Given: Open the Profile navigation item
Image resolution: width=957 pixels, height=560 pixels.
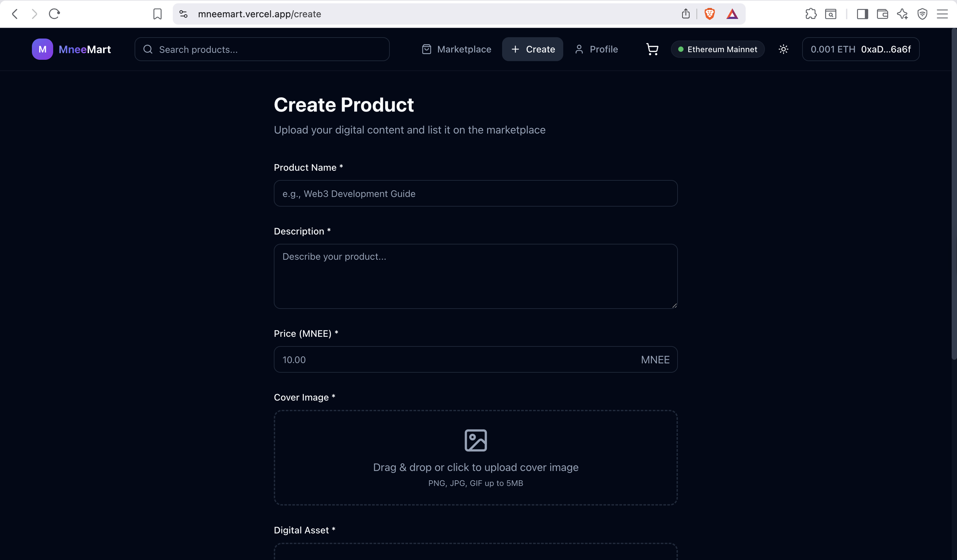Looking at the screenshot, I should click(596, 49).
